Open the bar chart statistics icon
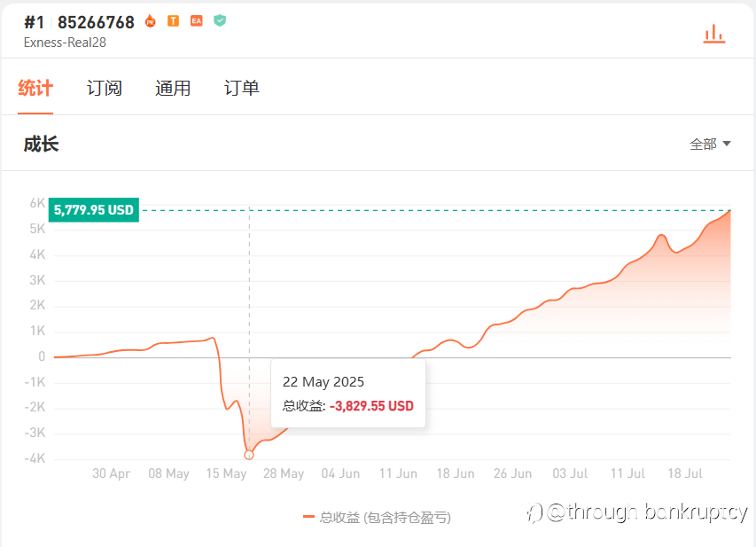The image size is (756, 547). [x=713, y=35]
